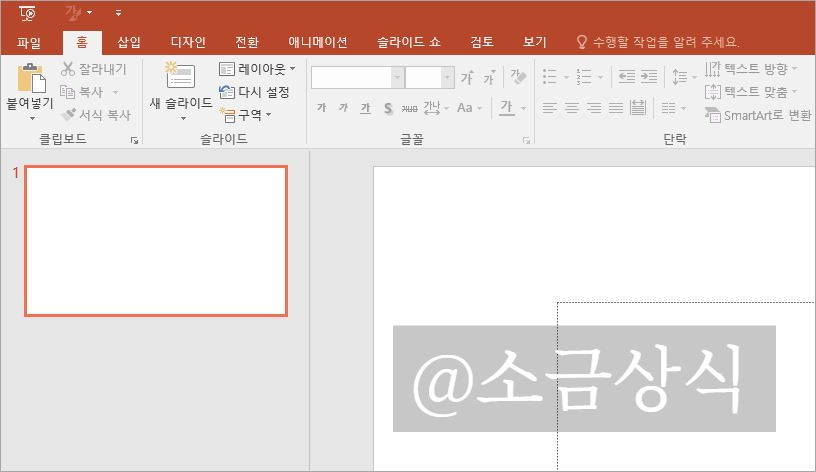Open the Animations (애니메이션) tab
The width and height of the screenshot is (816, 472).
coord(317,43)
